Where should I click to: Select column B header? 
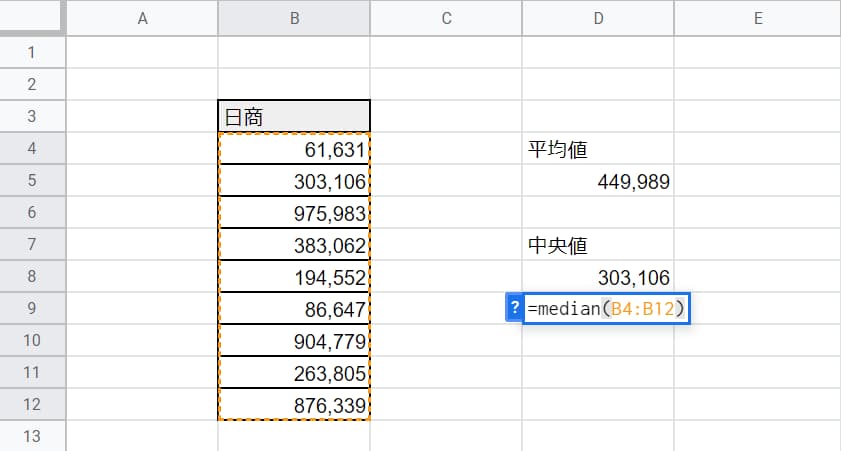click(x=294, y=18)
